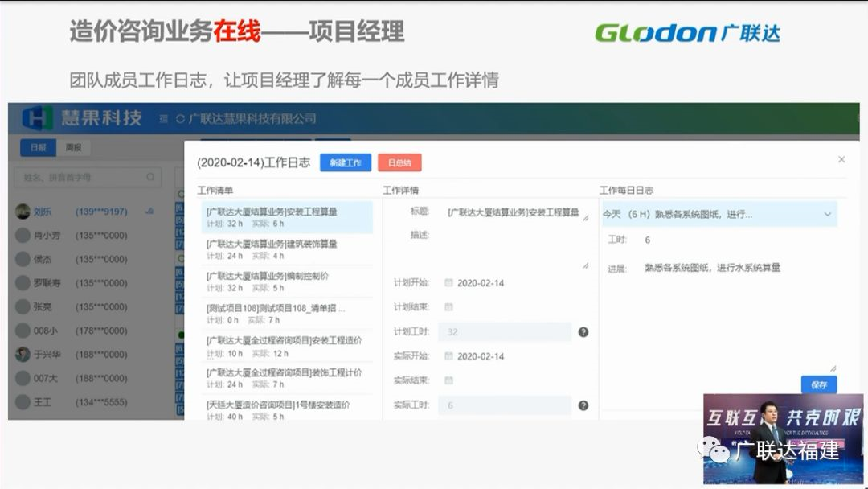
Task: Click the search magnifier icon in name field
Action: (150, 177)
